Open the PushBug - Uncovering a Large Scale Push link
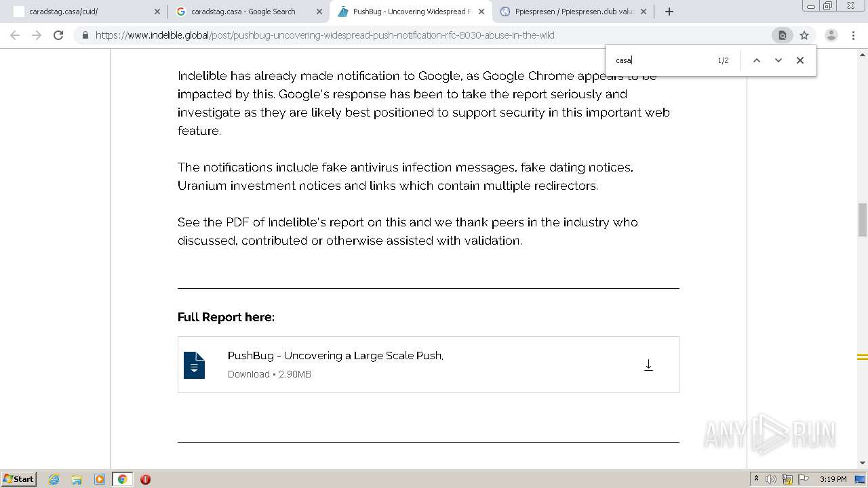Viewport: 868px width, 488px height. tap(336, 355)
